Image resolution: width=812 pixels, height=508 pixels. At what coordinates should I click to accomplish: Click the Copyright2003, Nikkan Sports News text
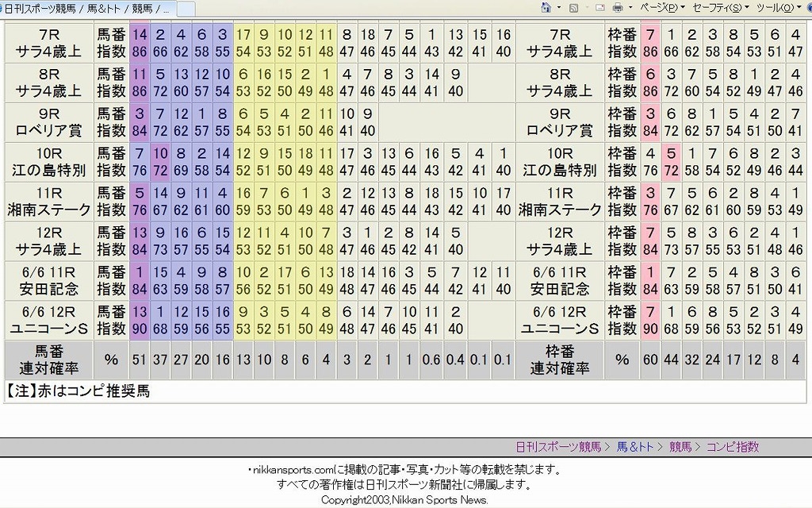click(404, 500)
